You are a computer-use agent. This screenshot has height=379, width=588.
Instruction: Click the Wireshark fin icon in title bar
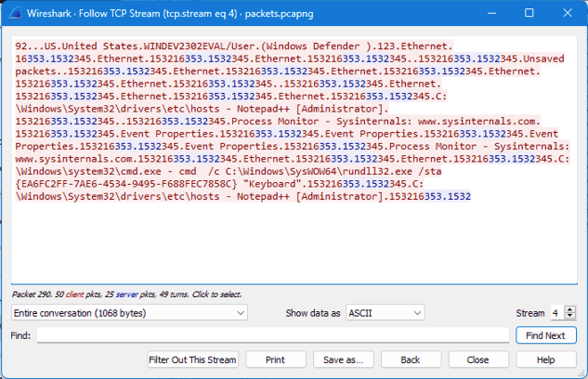pos(12,13)
